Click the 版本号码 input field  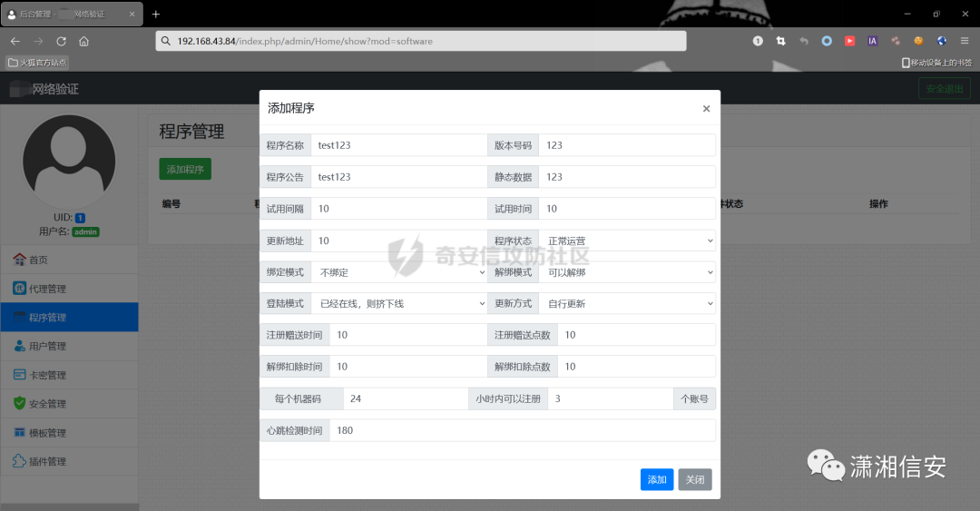point(627,145)
